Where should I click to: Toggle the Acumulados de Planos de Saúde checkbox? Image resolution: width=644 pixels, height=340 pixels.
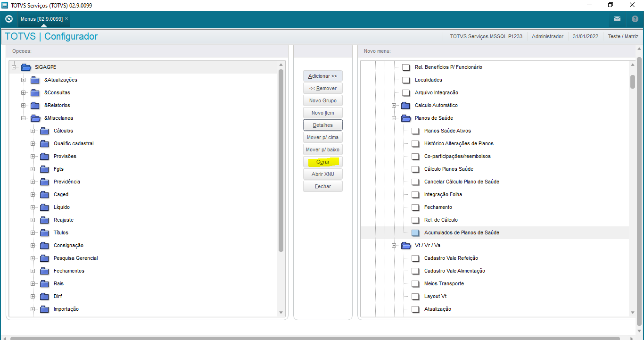pyautogui.click(x=415, y=232)
